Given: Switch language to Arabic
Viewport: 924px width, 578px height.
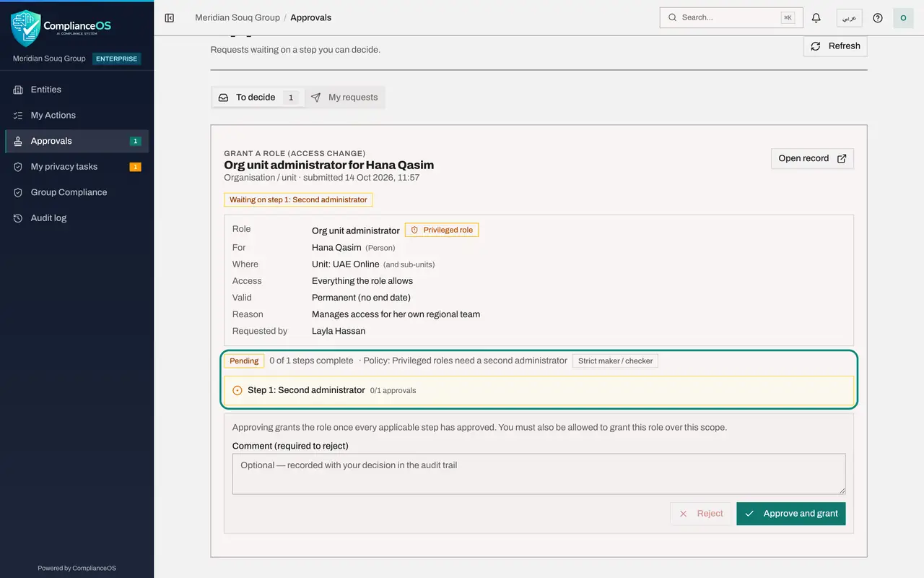Looking at the screenshot, I should pos(850,17).
